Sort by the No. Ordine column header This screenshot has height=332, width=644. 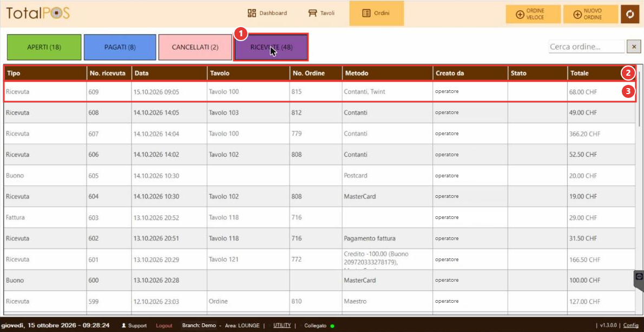[316, 74]
